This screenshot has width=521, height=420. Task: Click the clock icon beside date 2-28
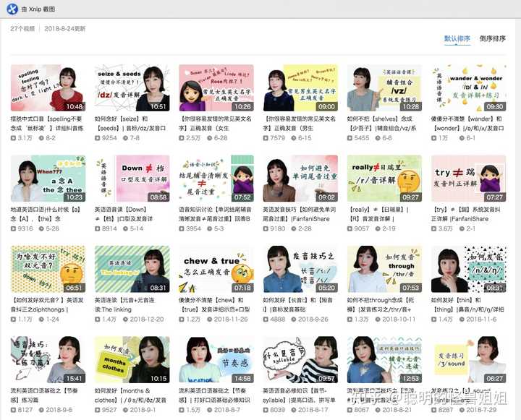294,228
